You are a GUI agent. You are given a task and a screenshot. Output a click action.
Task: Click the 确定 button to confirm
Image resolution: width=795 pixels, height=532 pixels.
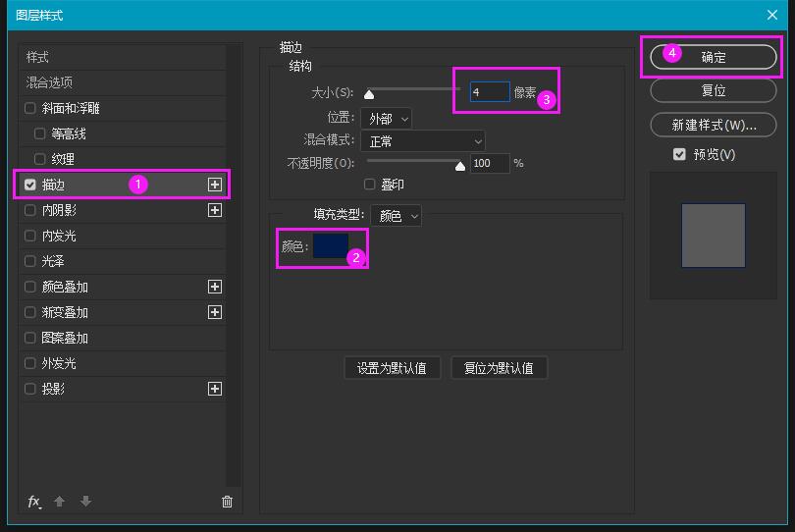point(713,57)
